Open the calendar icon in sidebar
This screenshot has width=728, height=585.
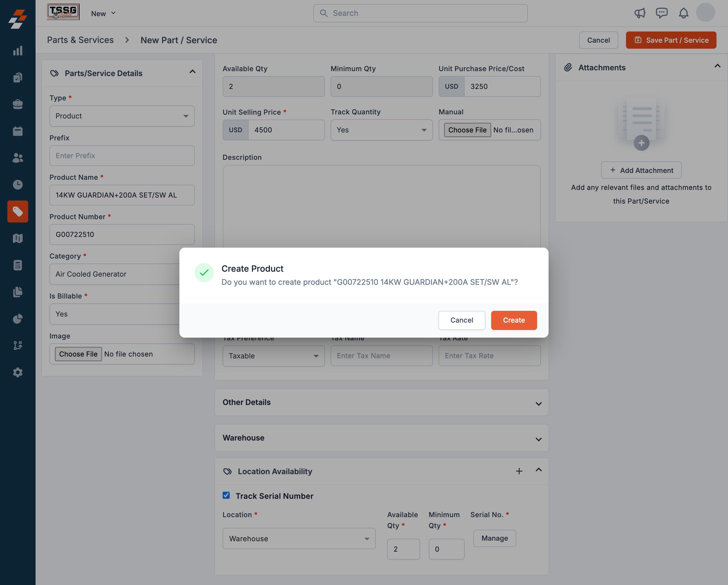[18, 131]
